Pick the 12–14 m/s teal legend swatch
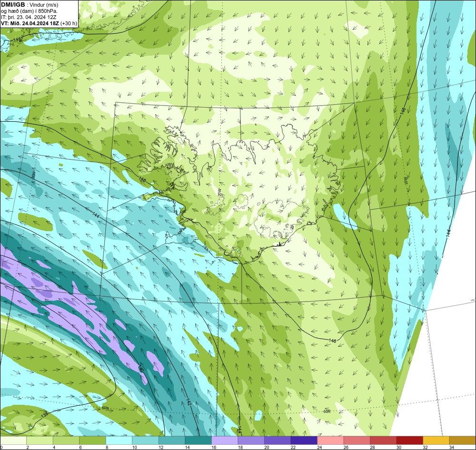 click(172, 440)
